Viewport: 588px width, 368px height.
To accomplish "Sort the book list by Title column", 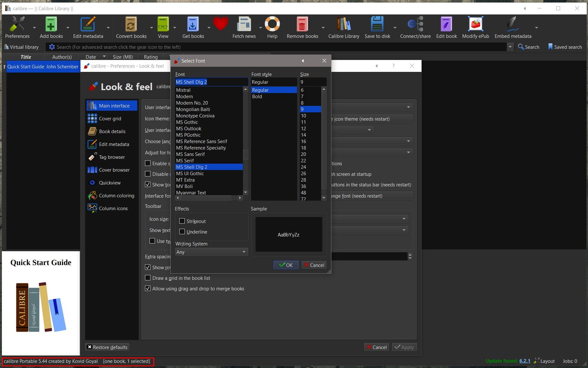I will coord(26,57).
